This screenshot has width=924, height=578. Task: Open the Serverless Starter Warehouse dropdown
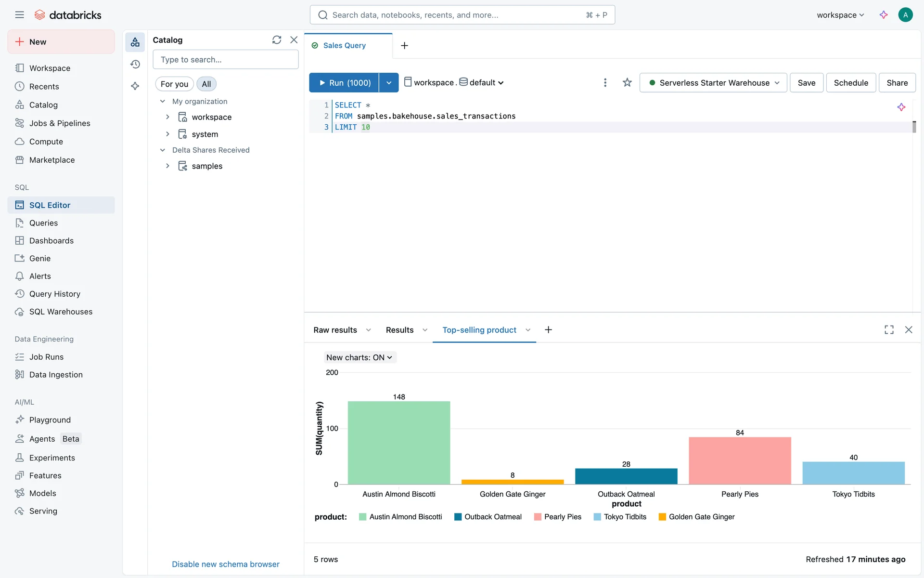(713, 83)
